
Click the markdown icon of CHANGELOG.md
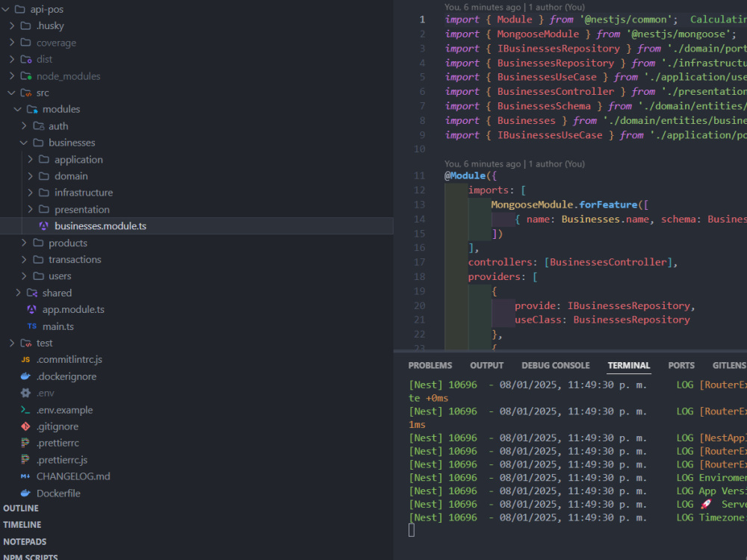[x=25, y=476]
